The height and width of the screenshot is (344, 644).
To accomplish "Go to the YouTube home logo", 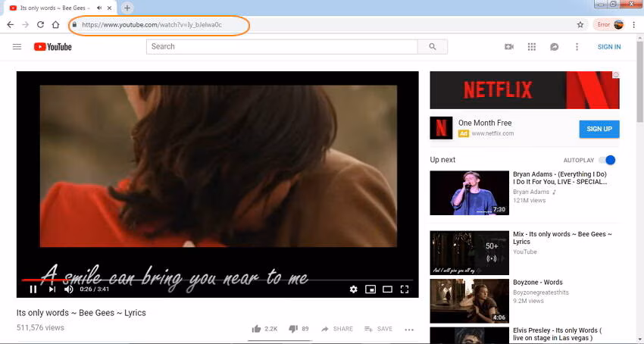I will pyautogui.click(x=52, y=47).
